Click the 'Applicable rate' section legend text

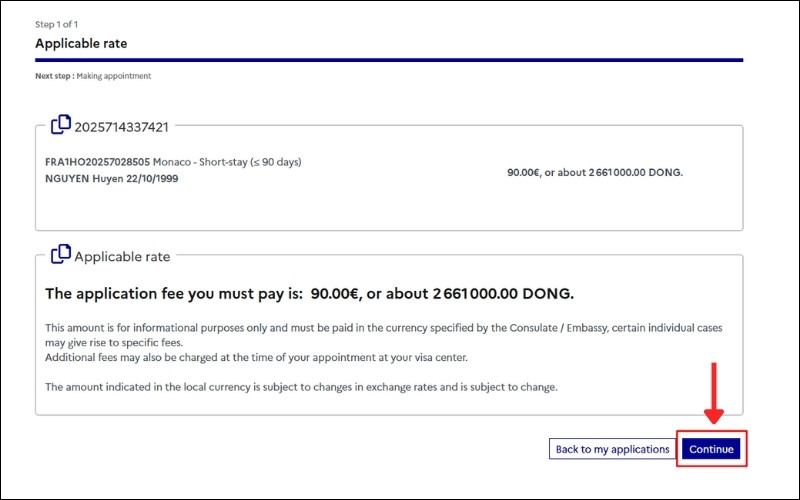pyautogui.click(x=122, y=256)
